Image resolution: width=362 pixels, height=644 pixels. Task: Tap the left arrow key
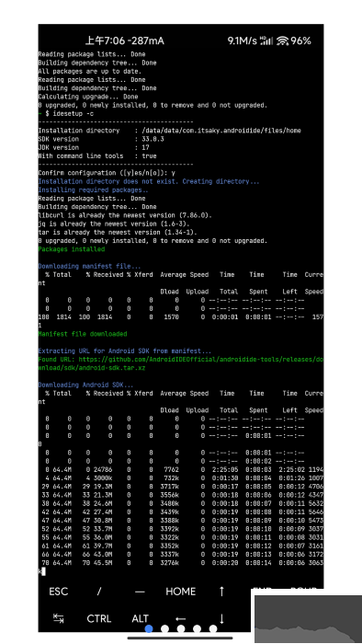[181, 618]
